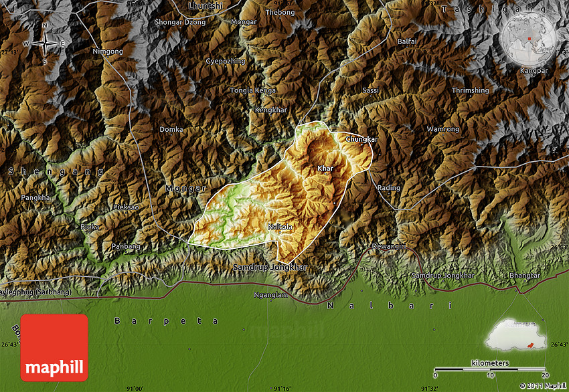Click the globe locator inset
This screenshot has width=569, height=392.
527,38
